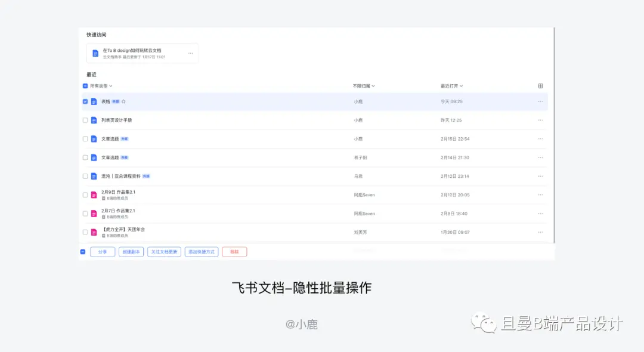Open more options for 昨天 12:25 row
644x352 pixels.
click(540, 121)
